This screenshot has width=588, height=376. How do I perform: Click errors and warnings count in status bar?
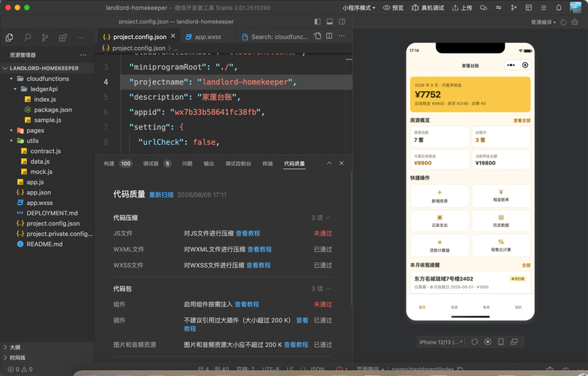coord(21,369)
